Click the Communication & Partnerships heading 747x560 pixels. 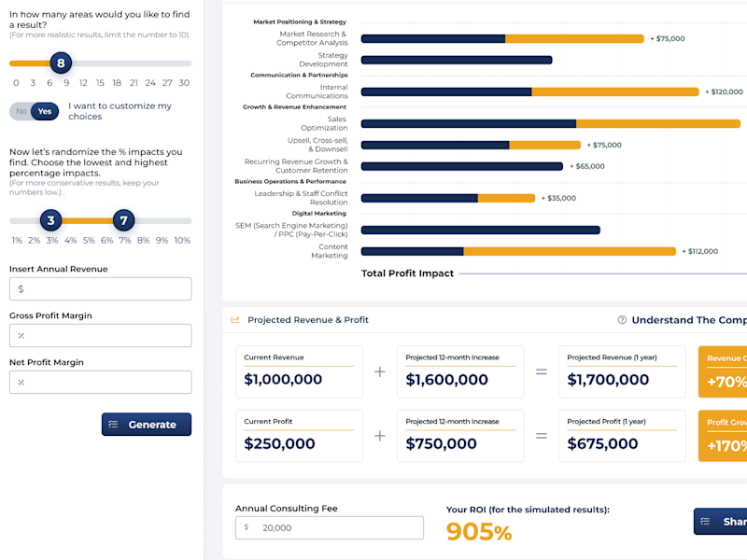click(299, 76)
